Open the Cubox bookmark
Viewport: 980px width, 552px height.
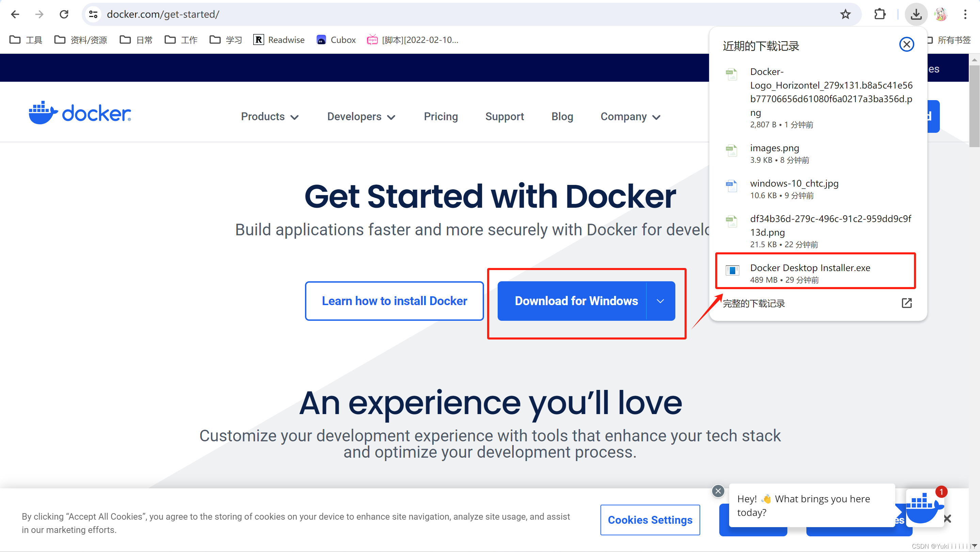(336, 40)
